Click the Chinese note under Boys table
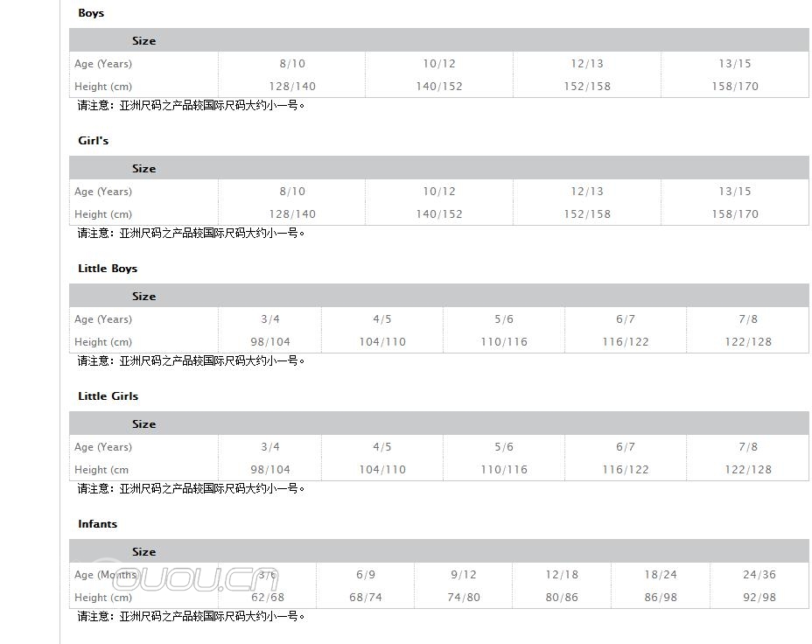 click(192, 106)
